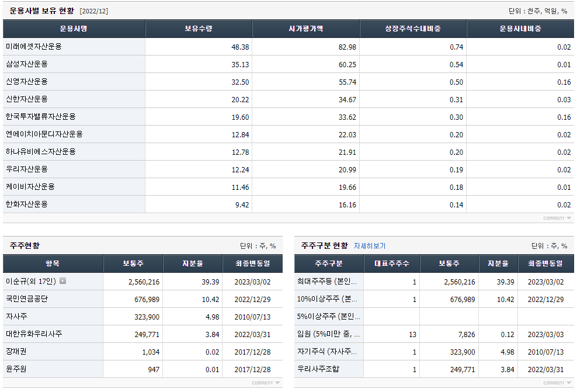
Task: Open the 자세히보기 link
Action: point(370,246)
